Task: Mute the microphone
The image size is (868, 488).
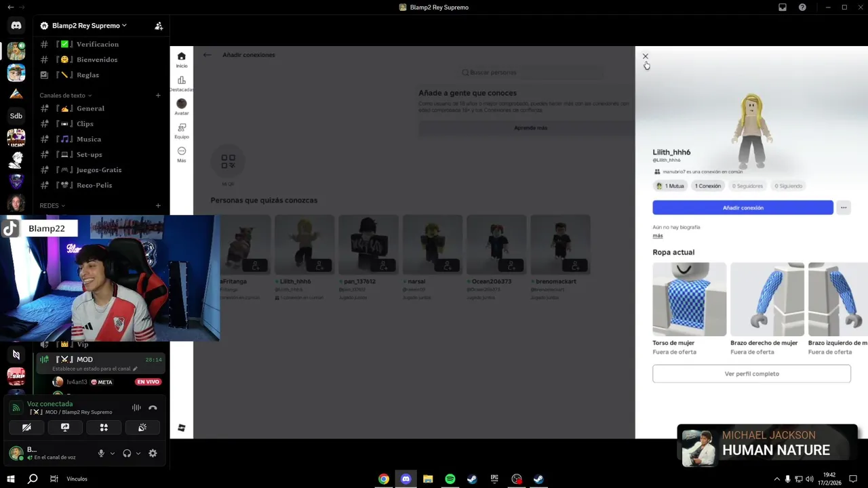Action: (x=101, y=453)
